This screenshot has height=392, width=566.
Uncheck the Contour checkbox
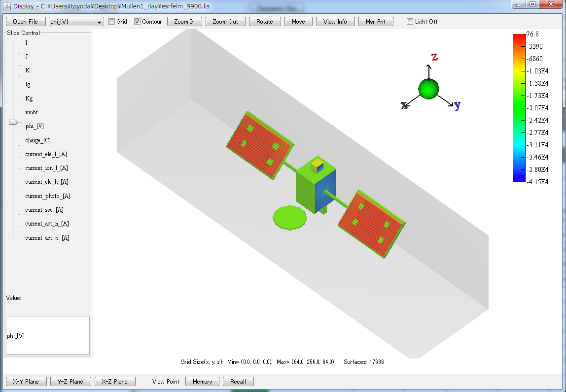pyautogui.click(x=138, y=22)
